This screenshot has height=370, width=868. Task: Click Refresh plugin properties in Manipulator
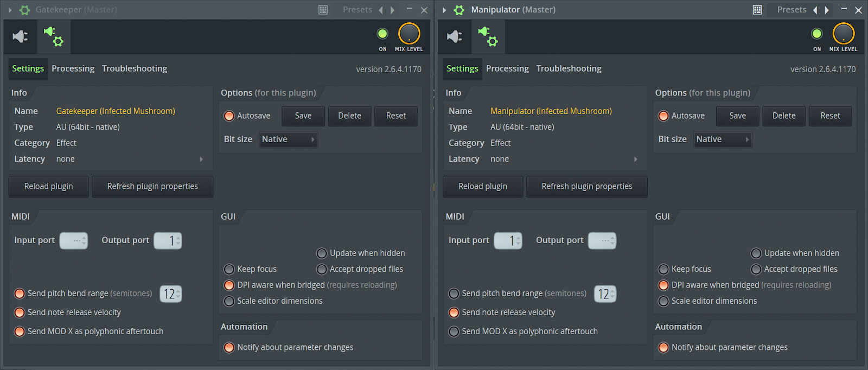click(x=586, y=187)
